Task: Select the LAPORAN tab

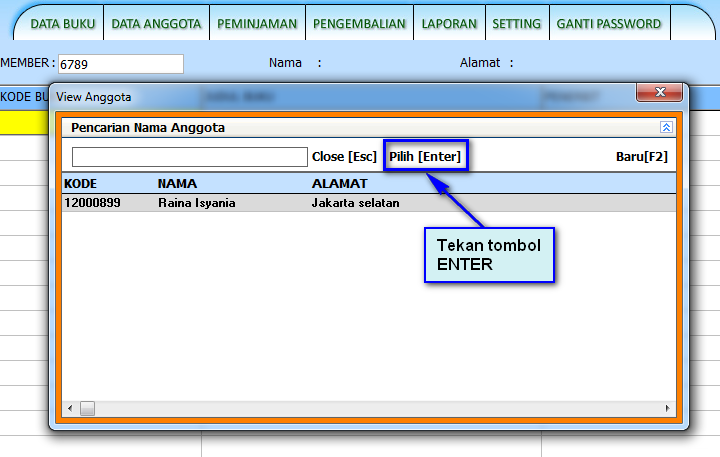Action: tap(449, 23)
